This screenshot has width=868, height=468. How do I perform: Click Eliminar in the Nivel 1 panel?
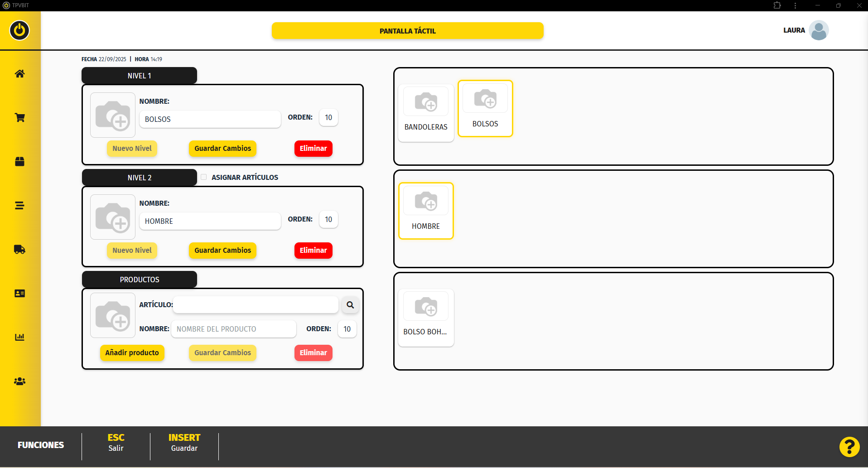click(x=313, y=149)
